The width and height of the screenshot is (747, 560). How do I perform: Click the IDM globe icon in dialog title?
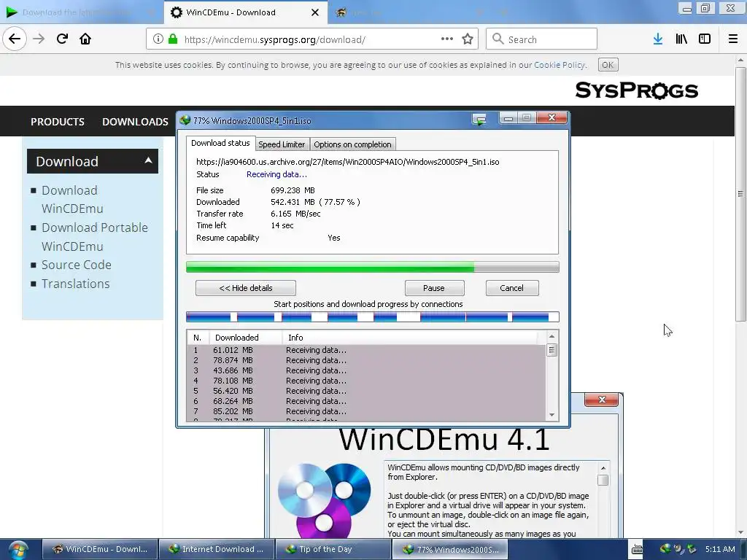coord(185,120)
